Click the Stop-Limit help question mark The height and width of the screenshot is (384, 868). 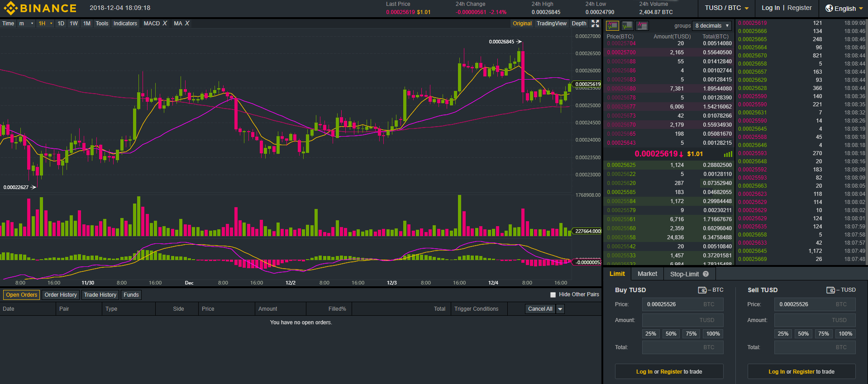(706, 274)
